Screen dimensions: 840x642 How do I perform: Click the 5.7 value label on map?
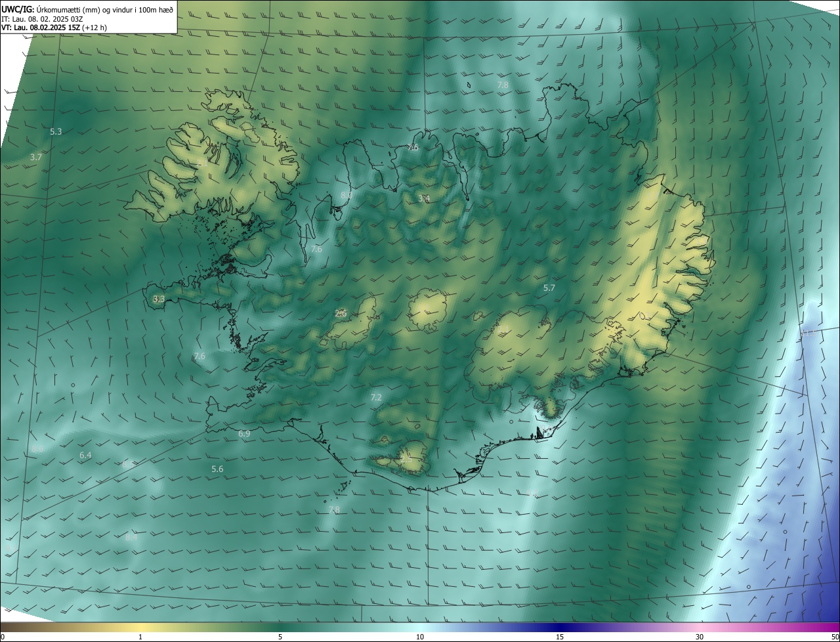[x=549, y=288]
